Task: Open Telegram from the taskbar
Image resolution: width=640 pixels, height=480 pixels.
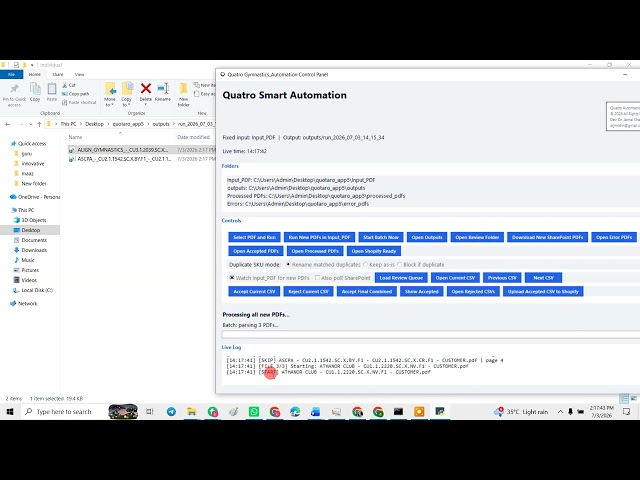Action: 171,412
